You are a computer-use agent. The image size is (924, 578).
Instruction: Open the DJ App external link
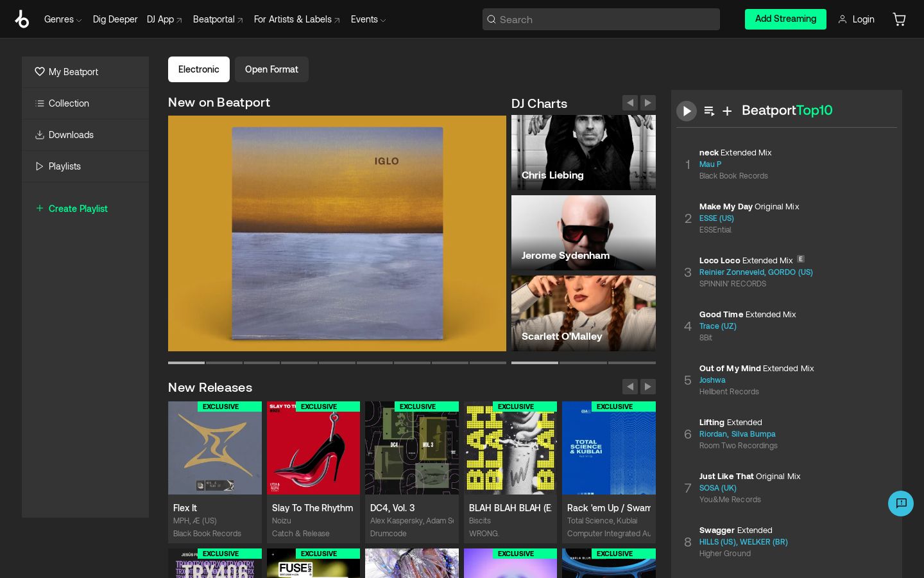tap(164, 19)
